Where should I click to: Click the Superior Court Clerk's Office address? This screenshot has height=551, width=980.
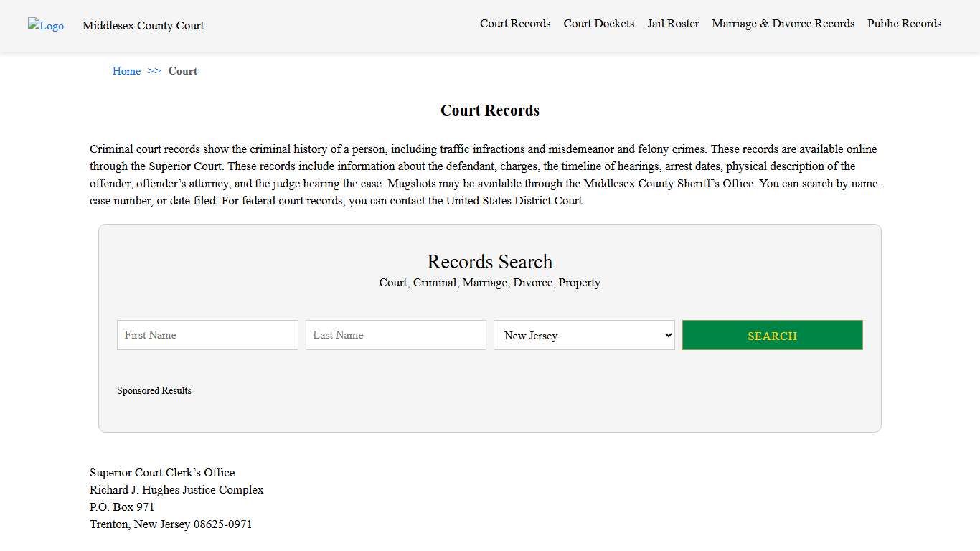162,472
